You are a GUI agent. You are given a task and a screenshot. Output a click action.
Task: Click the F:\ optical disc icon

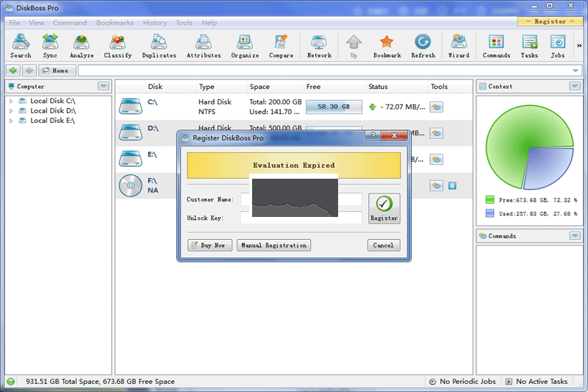[131, 185]
